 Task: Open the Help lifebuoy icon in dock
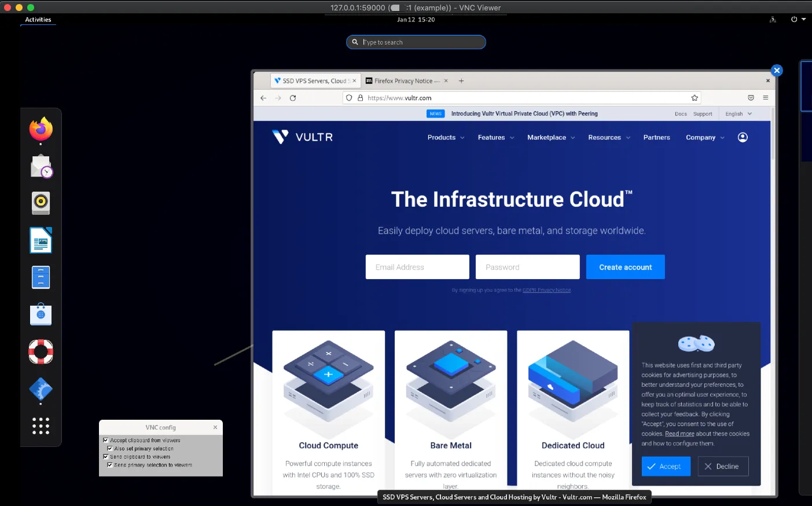coord(41,351)
